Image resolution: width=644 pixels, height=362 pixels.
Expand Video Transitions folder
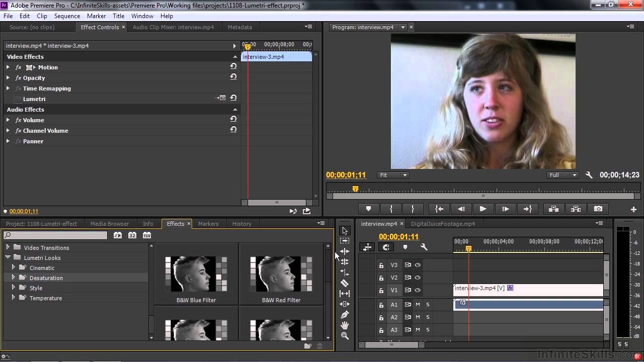pyautogui.click(x=8, y=247)
